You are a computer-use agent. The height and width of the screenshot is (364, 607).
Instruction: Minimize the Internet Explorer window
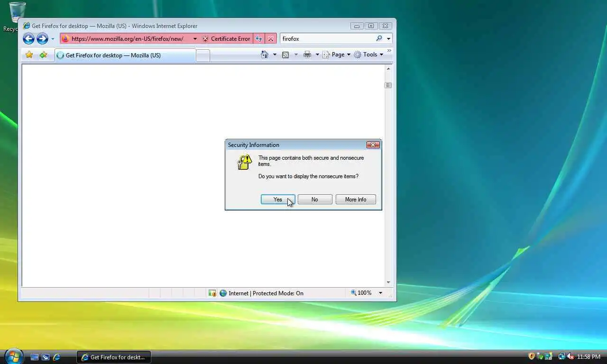pos(357,26)
